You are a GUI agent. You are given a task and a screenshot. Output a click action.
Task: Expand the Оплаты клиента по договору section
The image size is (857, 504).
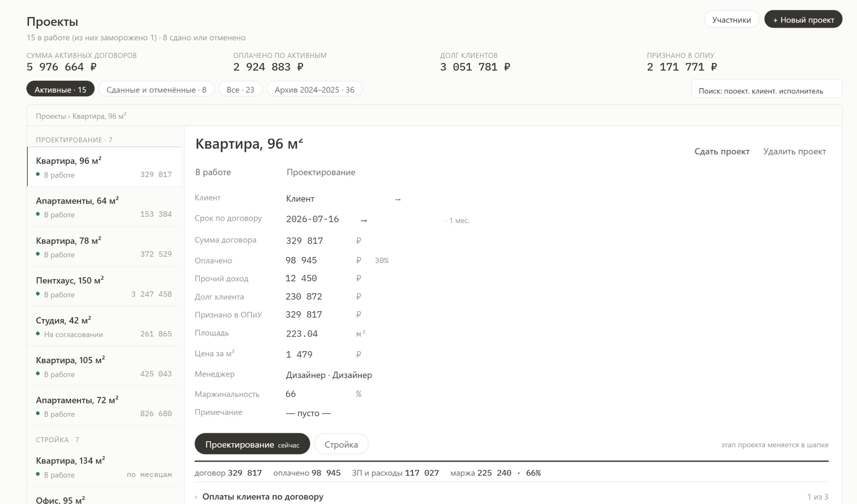coord(262,497)
